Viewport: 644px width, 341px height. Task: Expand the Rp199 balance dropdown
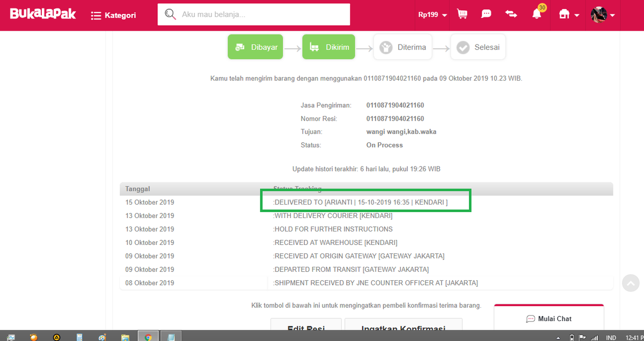tap(433, 15)
